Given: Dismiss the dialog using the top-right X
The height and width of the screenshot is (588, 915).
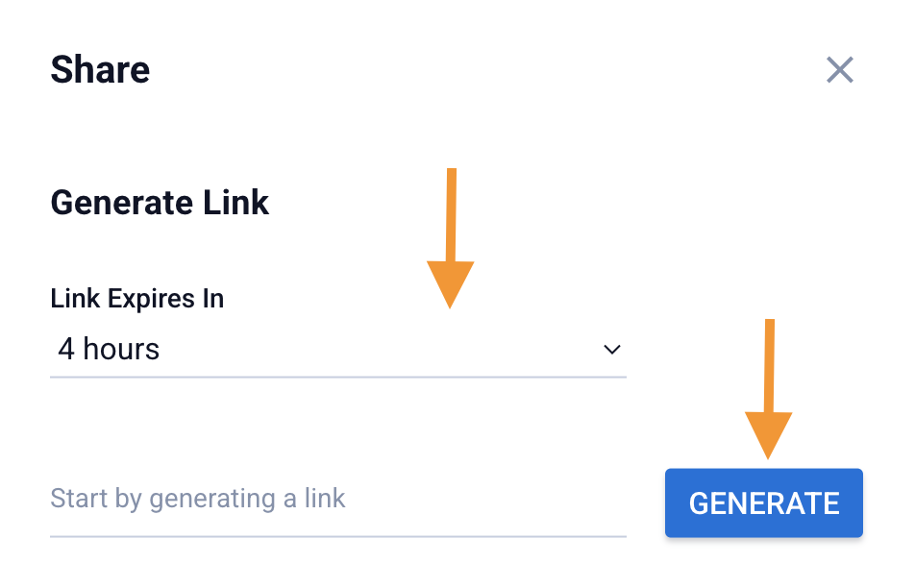Looking at the screenshot, I should (x=840, y=69).
